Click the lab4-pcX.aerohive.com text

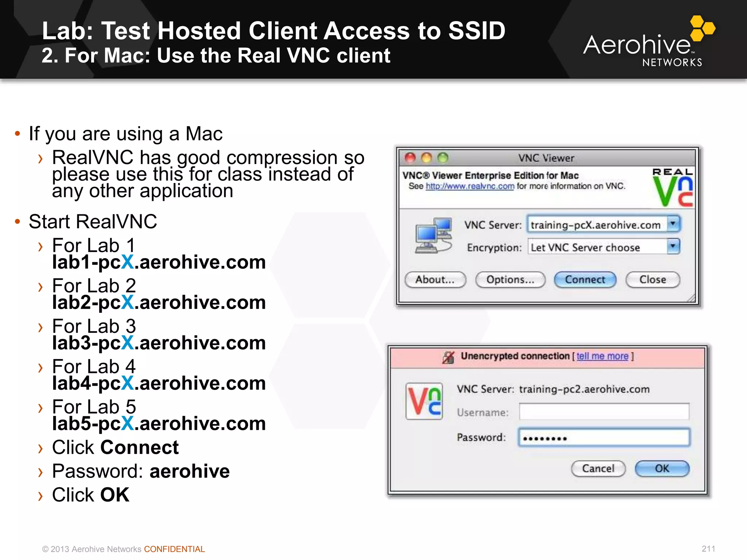[159, 384]
